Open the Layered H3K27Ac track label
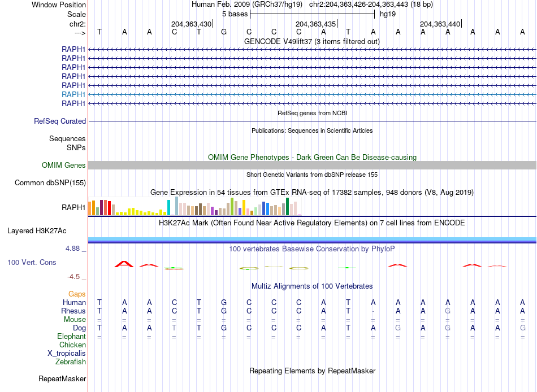The height and width of the screenshot is (392, 537). (x=37, y=231)
